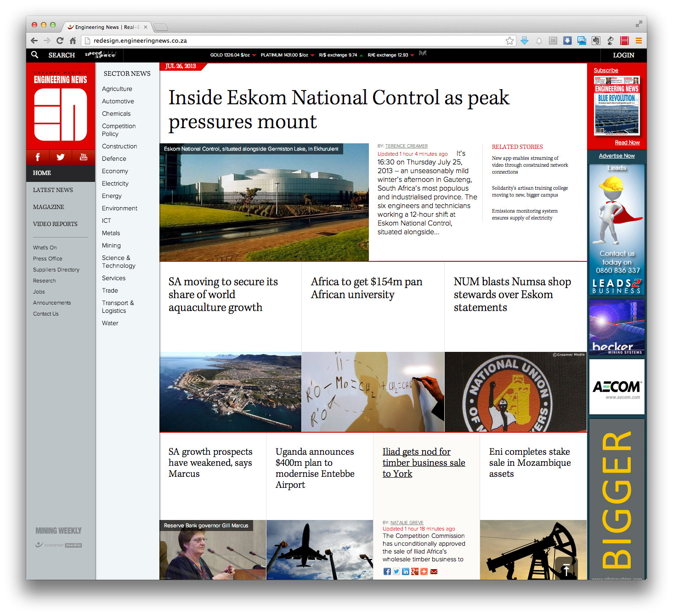Viewport: 673px width, 616px height.
Task: Click the magnifier search icon in the site header
Action: 35,55
